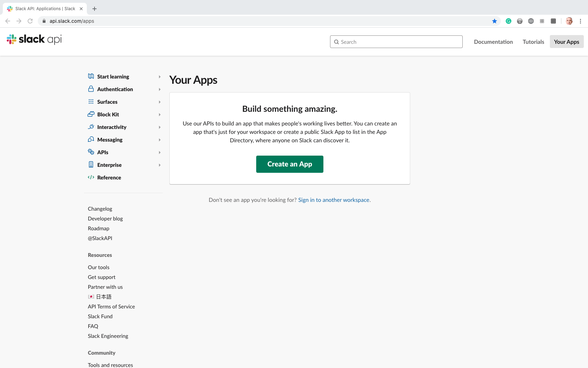Open Tools and resources link
Screen dimensions: 588x368
(x=110, y=365)
